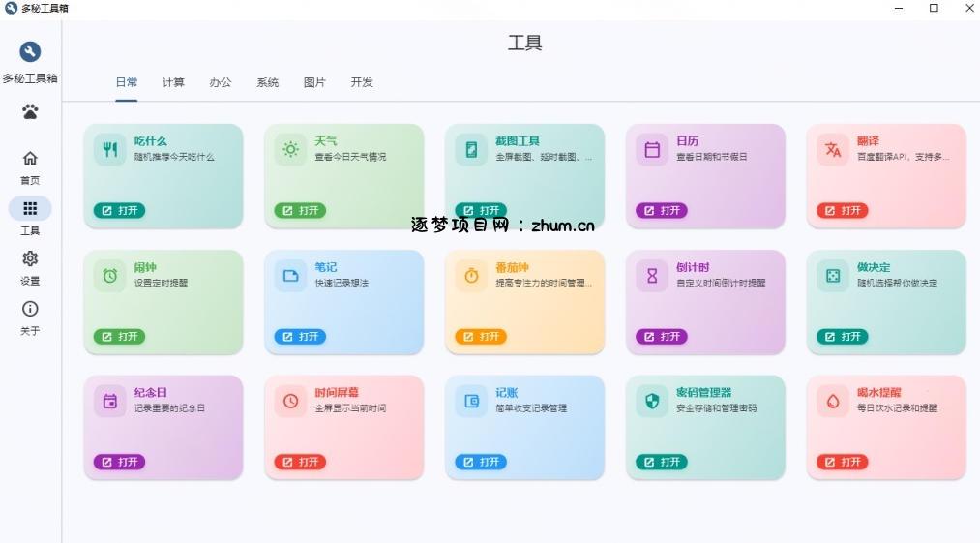
Task: Click the screenshot icon on 截图工具 card
Action: (471, 149)
